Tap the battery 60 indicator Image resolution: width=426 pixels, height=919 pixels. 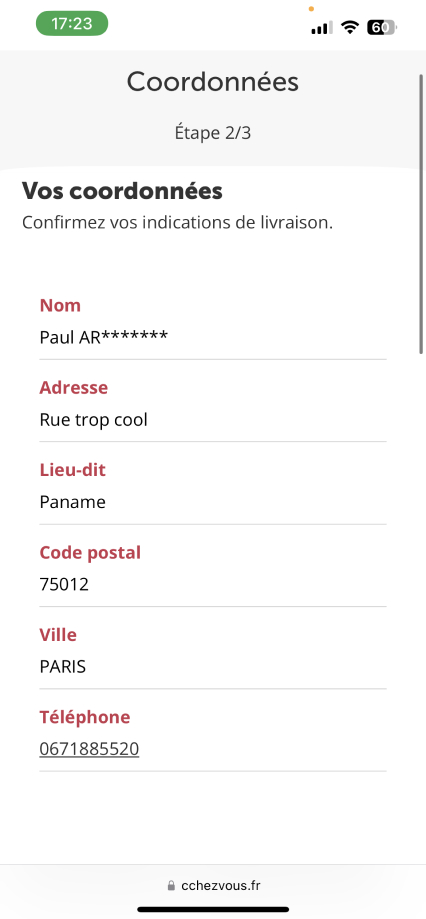pyautogui.click(x=382, y=27)
